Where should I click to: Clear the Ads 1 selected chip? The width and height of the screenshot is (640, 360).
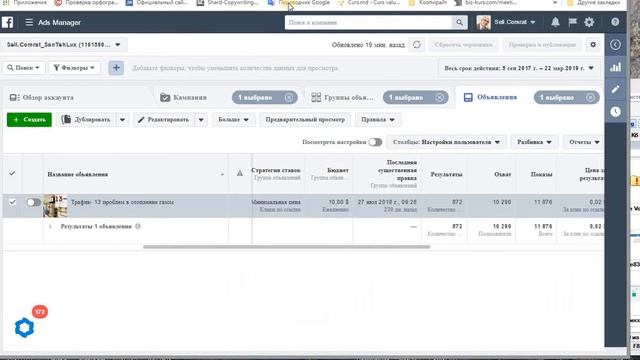coord(590,98)
